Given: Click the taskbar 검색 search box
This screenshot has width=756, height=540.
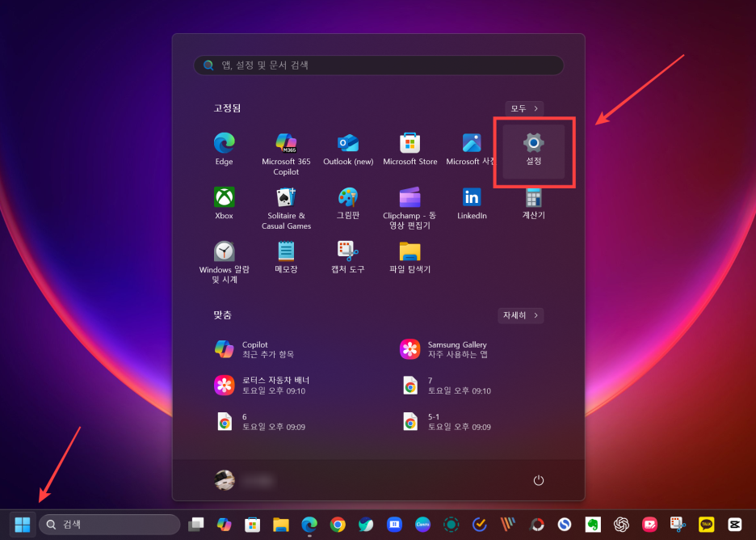Looking at the screenshot, I should pyautogui.click(x=110, y=524).
